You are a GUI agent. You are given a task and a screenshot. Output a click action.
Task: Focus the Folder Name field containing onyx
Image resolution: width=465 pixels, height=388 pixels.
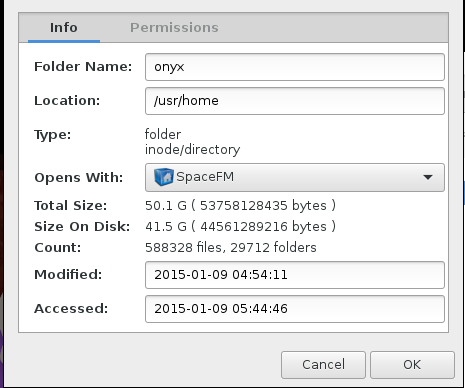coord(295,67)
